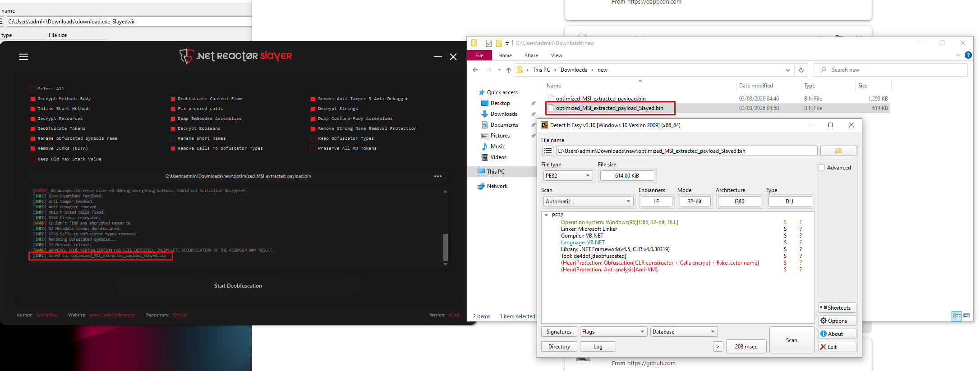
Task: Open Videos from Explorer sidebar
Action: coord(498,157)
